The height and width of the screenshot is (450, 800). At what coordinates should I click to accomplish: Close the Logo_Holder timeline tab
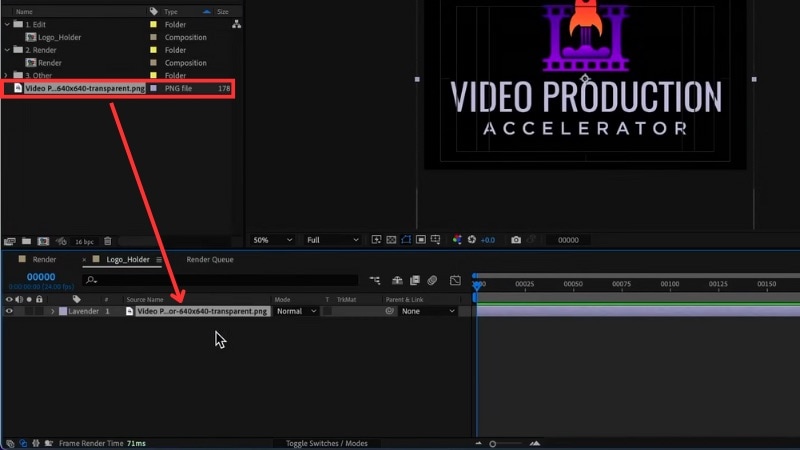tap(84, 260)
